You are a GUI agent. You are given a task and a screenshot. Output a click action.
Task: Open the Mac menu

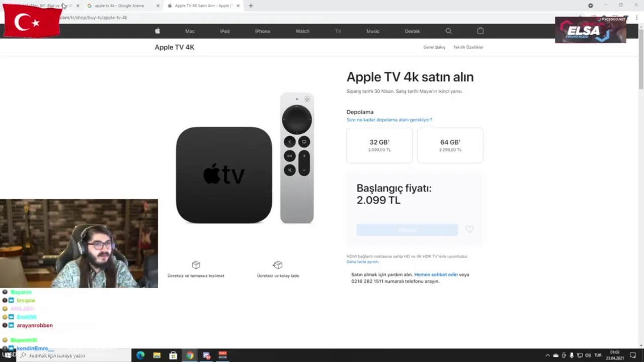pos(190,31)
